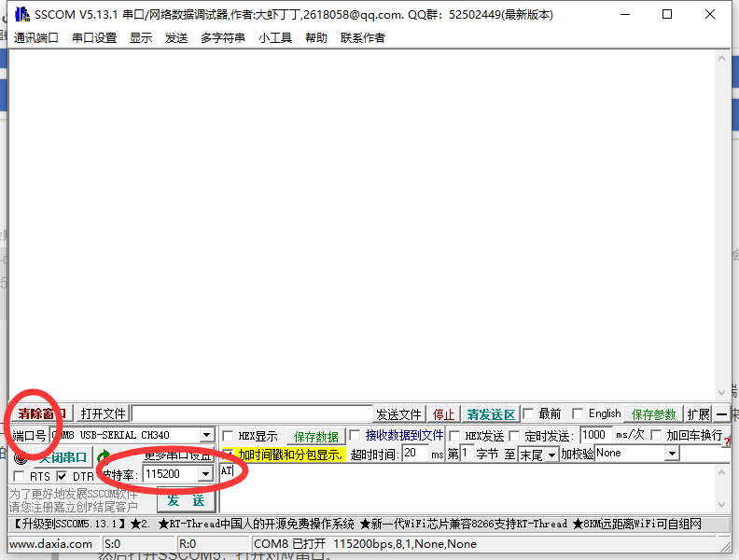Open the 帮助 menu
This screenshot has width=739, height=560.
315,37
